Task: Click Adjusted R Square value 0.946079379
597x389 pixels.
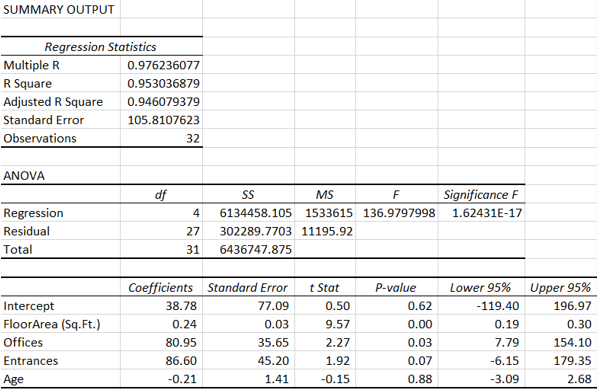Action: click(x=163, y=102)
